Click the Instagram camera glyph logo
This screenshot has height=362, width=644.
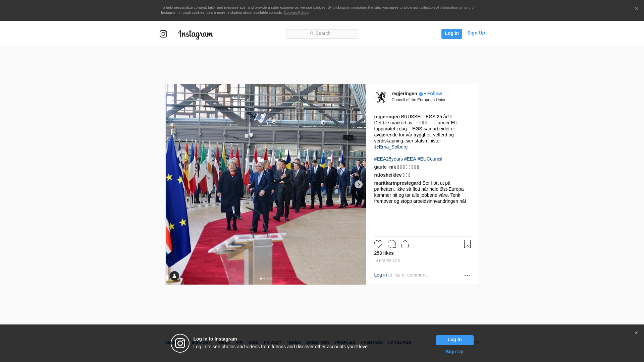tap(163, 34)
